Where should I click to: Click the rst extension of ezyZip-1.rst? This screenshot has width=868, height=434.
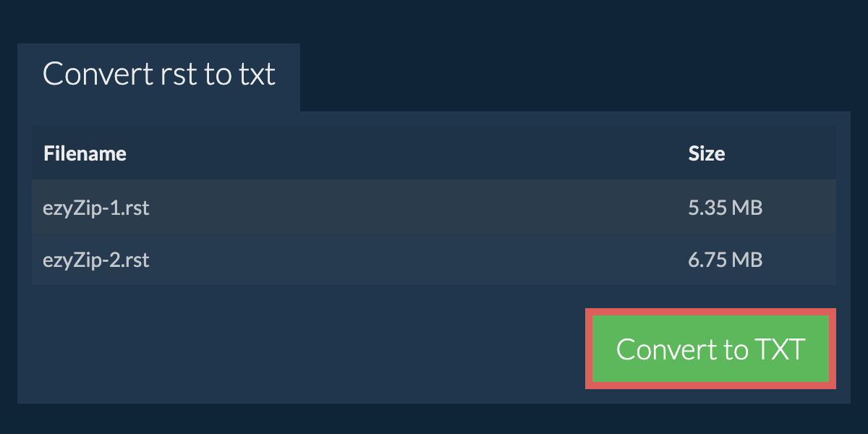tap(137, 208)
